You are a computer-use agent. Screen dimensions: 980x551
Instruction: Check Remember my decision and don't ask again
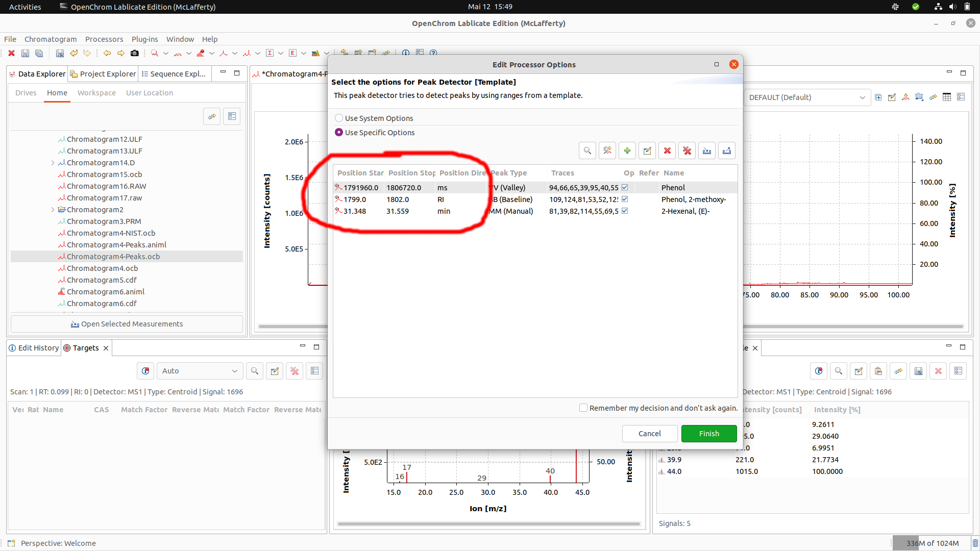pos(583,408)
